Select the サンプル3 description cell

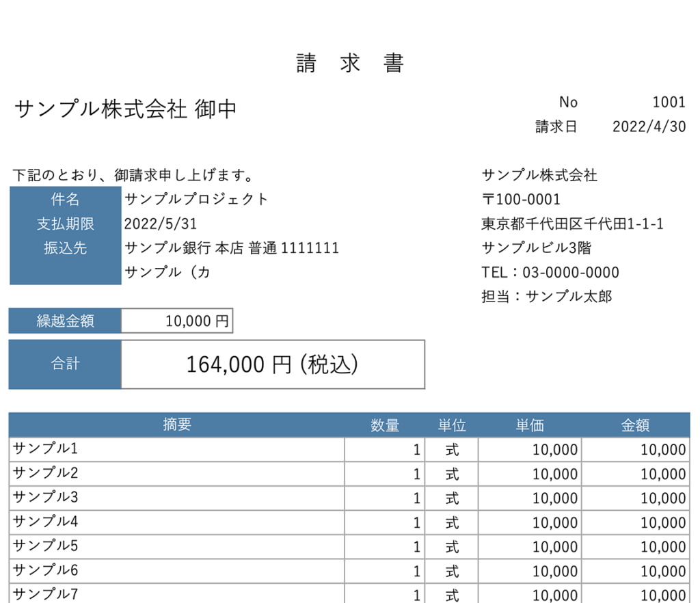coord(177,498)
